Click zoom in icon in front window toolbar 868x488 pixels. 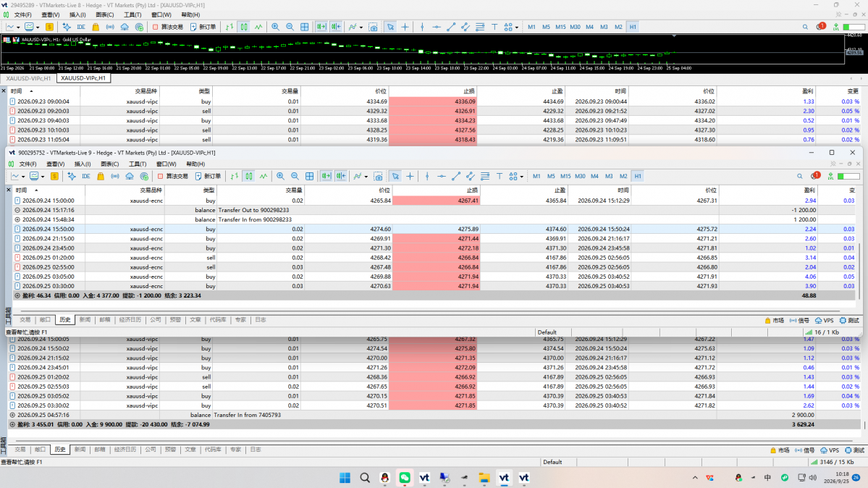pyautogui.click(x=280, y=176)
